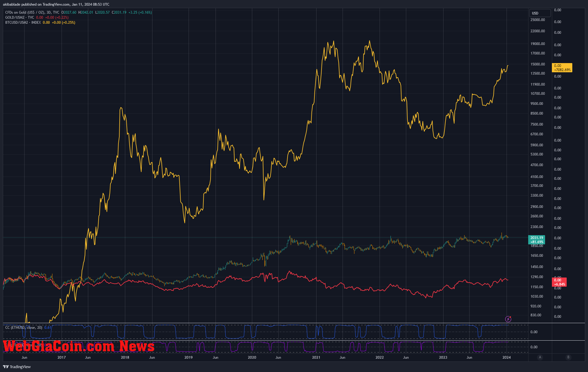The height and width of the screenshot is (372, 588).
Task: Click the 1290.00 price axis label
Action: coord(537,277)
